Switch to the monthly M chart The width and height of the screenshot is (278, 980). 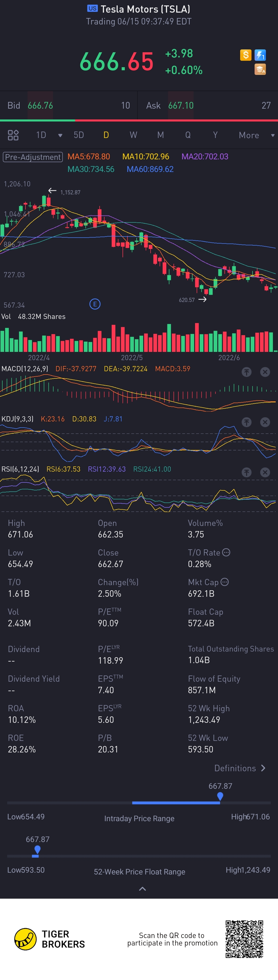[160, 135]
